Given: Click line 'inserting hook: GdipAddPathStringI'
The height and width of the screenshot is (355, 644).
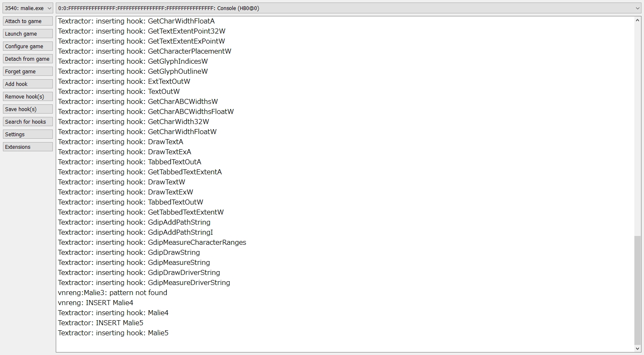Looking at the screenshot, I should [135, 232].
